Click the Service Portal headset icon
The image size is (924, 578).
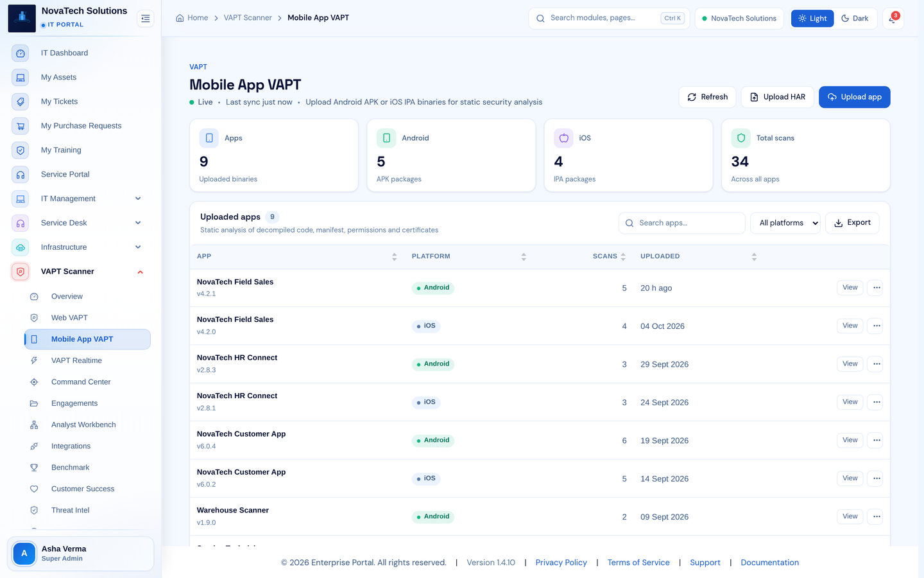tap(21, 175)
